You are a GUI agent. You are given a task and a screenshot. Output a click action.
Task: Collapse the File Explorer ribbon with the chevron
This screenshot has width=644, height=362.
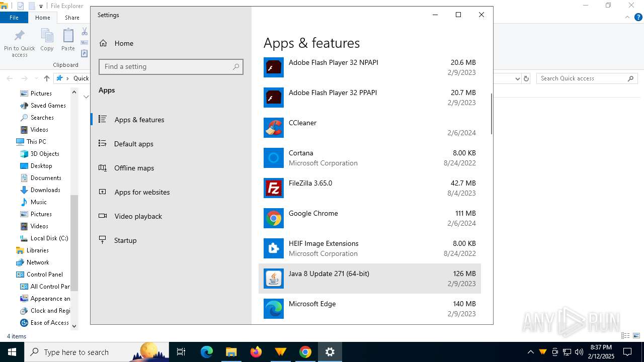(627, 17)
